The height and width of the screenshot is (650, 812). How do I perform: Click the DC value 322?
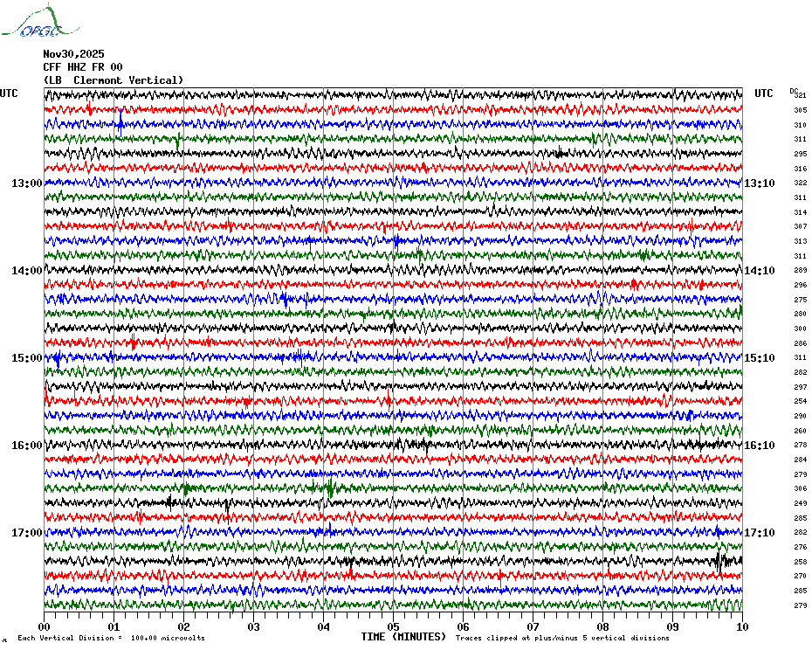tap(801, 183)
